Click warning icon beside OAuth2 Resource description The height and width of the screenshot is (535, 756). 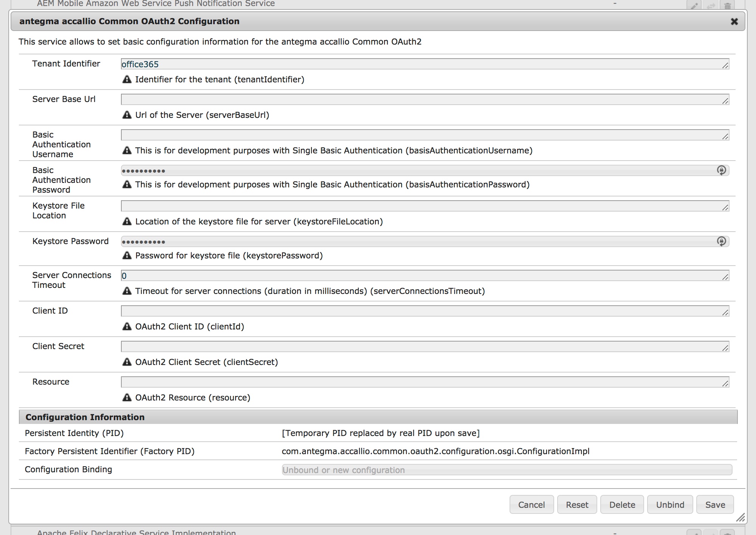pos(127,397)
